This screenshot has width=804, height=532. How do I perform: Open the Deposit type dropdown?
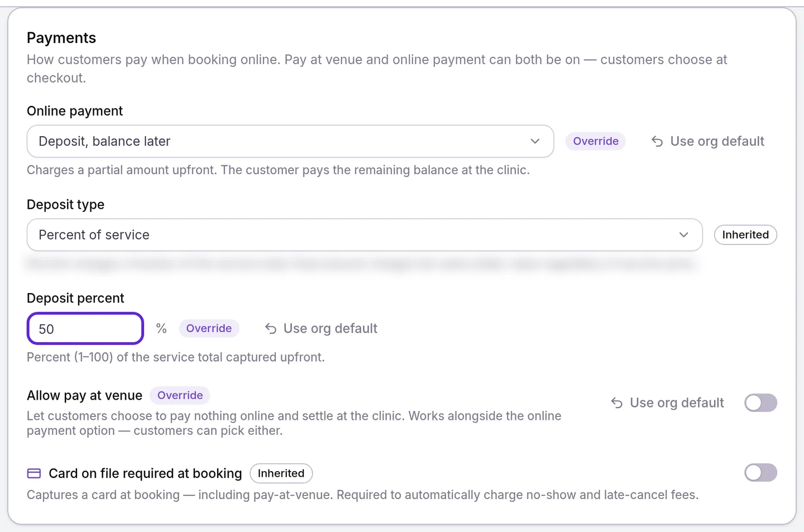365,235
